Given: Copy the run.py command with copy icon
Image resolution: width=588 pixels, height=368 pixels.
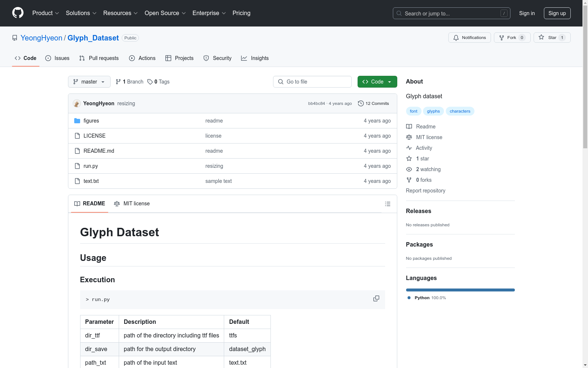Looking at the screenshot, I should pyautogui.click(x=376, y=298).
